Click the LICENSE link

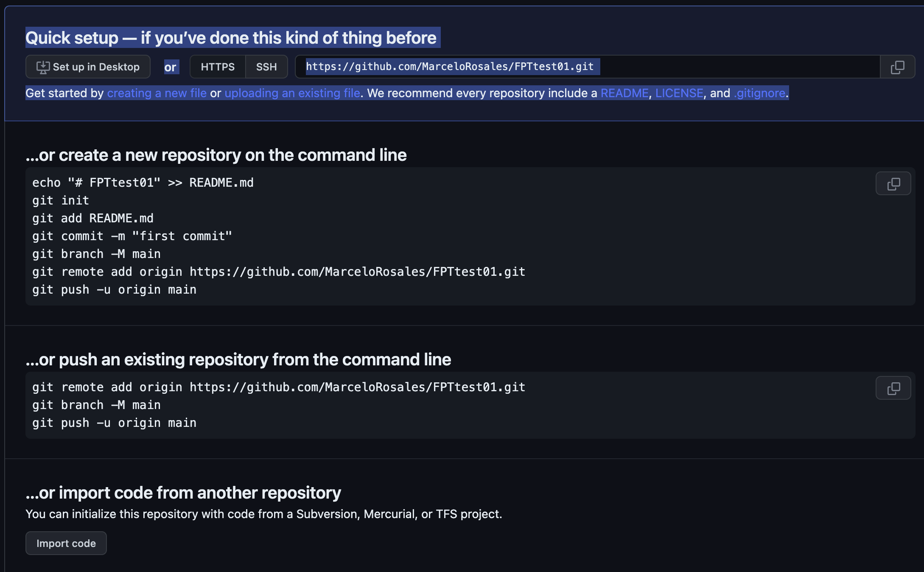tap(679, 93)
